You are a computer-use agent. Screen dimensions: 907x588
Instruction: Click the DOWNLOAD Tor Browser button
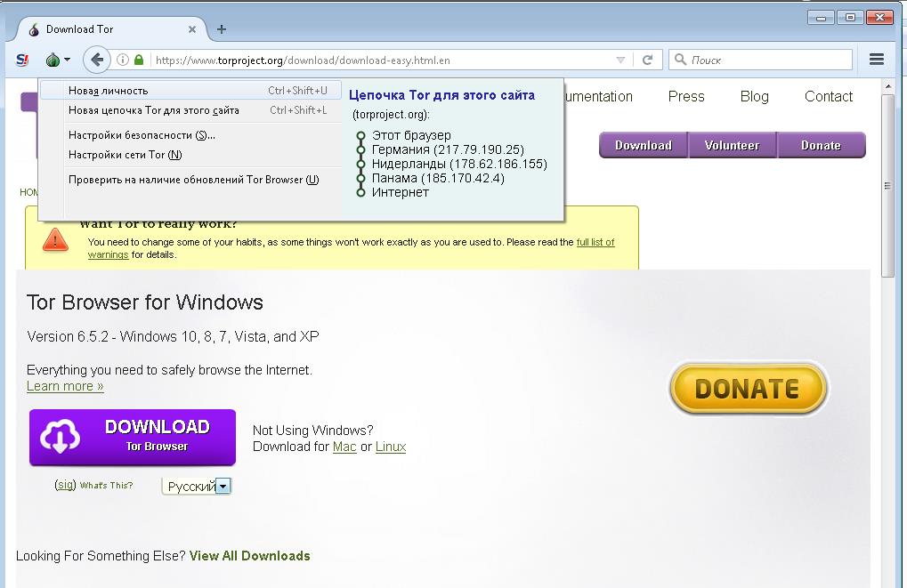tap(133, 437)
